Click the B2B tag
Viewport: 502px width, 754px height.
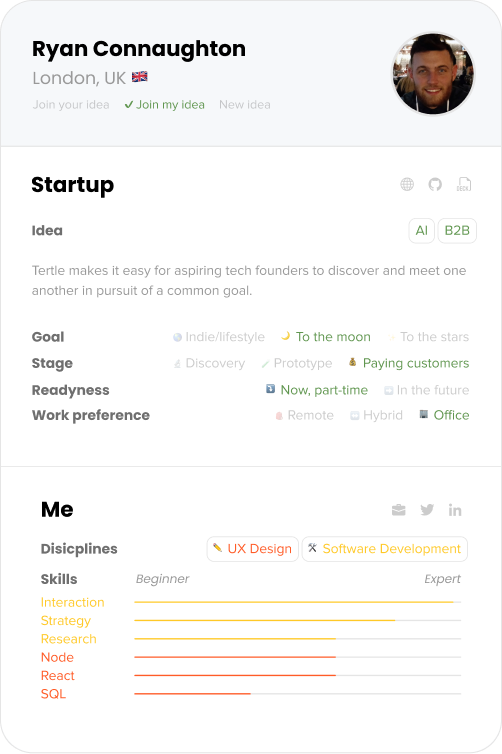(x=457, y=231)
